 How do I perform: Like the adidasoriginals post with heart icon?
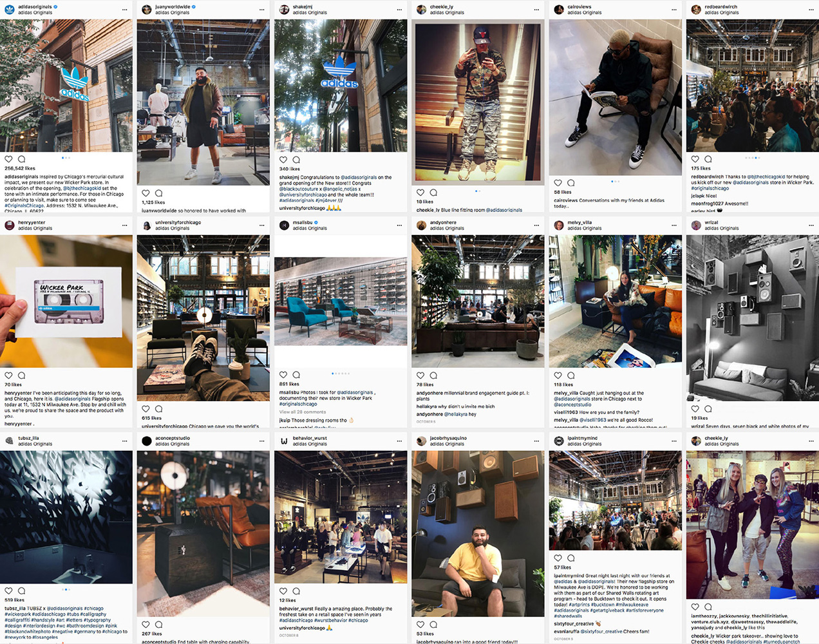[8, 159]
